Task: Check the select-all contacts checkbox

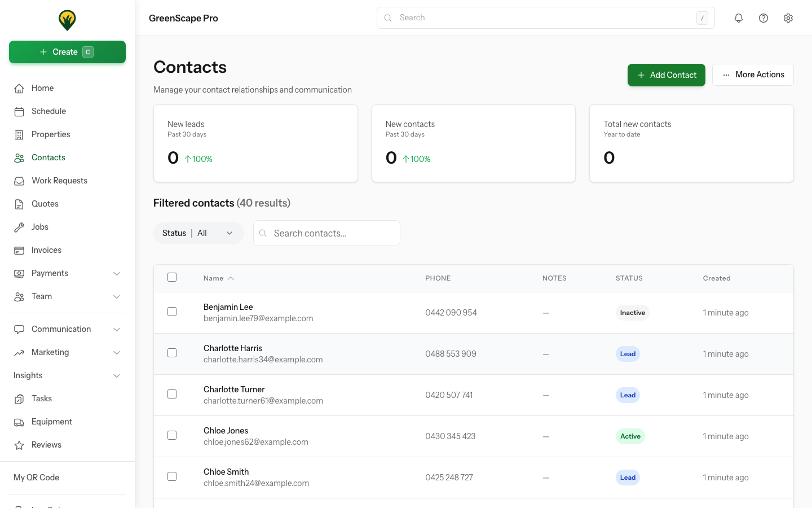Action: tap(172, 277)
